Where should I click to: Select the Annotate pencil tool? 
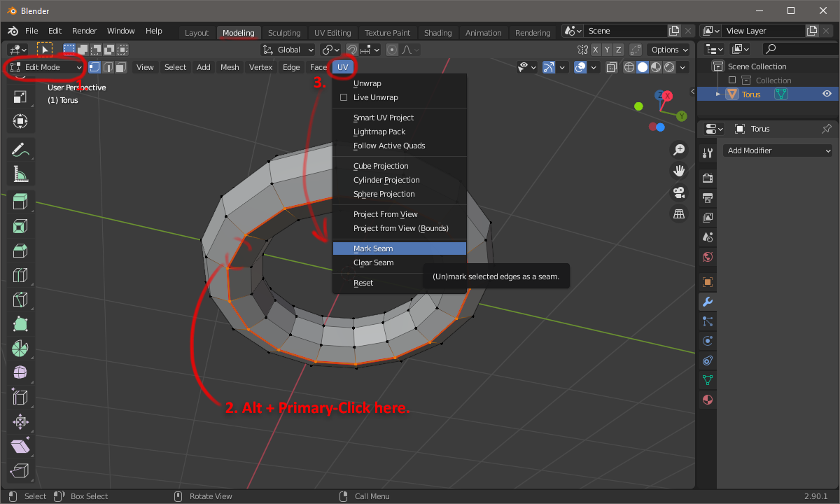click(20, 149)
